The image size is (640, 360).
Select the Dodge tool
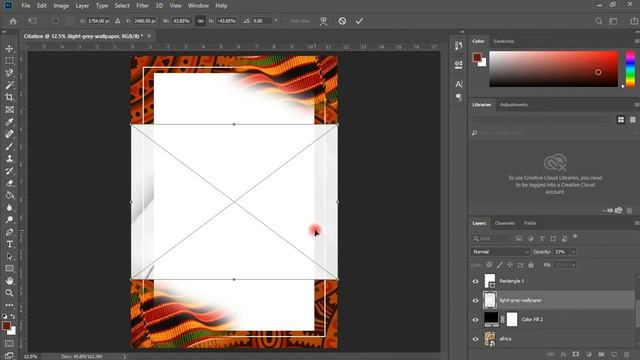coord(9,220)
